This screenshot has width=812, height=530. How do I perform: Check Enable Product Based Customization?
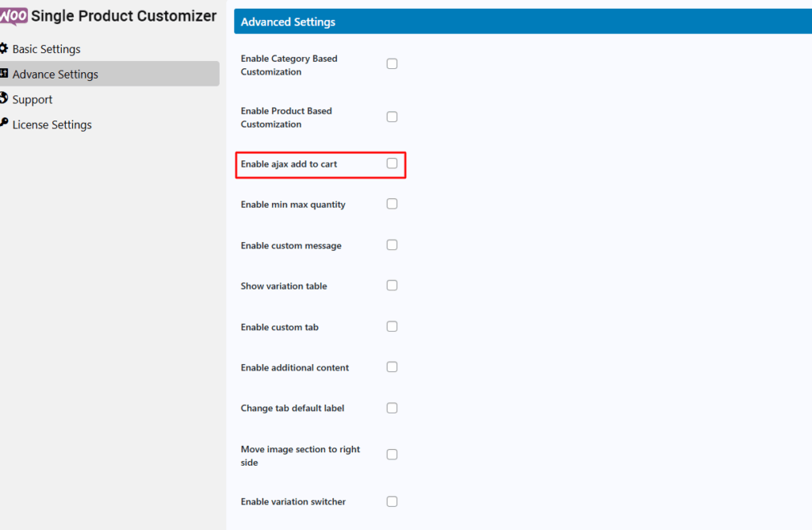[392, 117]
